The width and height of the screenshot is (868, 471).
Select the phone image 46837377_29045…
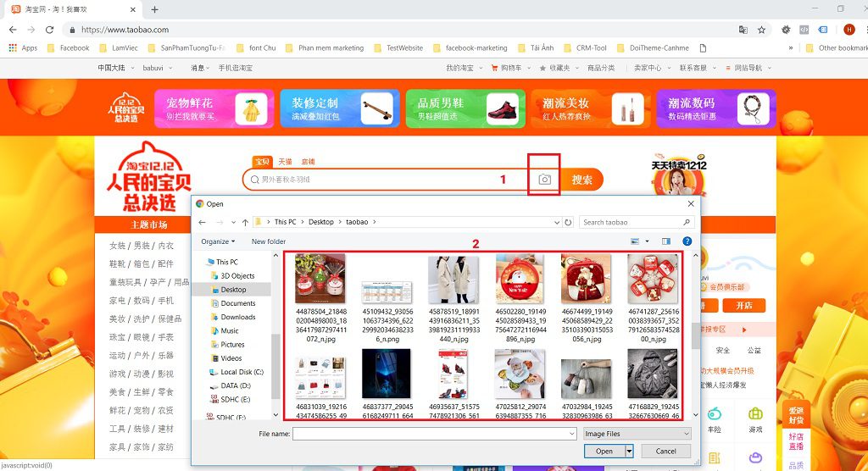click(387, 374)
